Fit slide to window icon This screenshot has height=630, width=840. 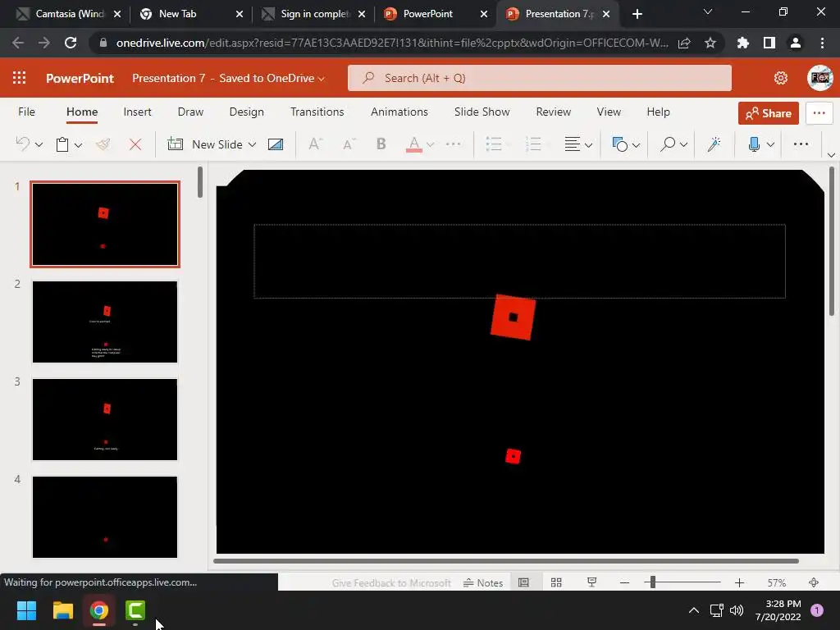click(814, 583)
